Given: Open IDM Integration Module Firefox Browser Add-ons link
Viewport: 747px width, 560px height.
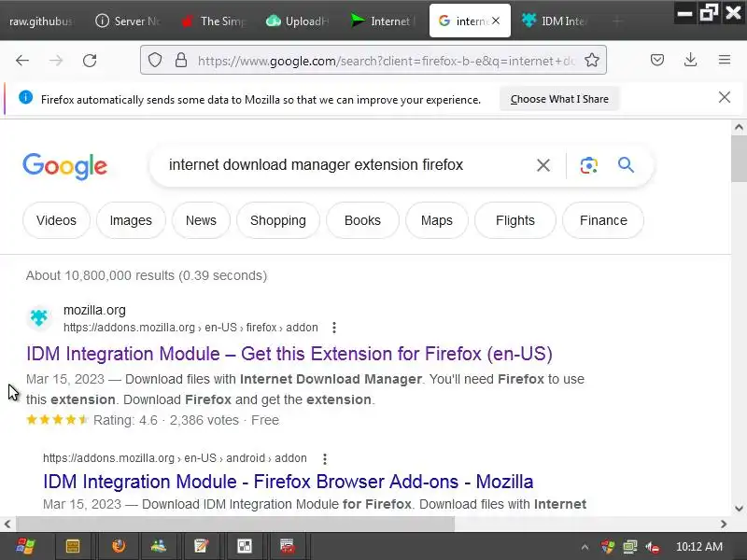Looking at the screenshot, I should point(288,482).
